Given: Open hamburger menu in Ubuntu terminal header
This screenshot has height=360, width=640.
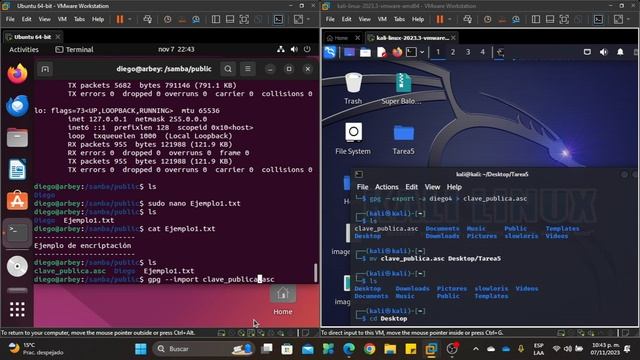Looking at the screenshot, I should (248, 69).
